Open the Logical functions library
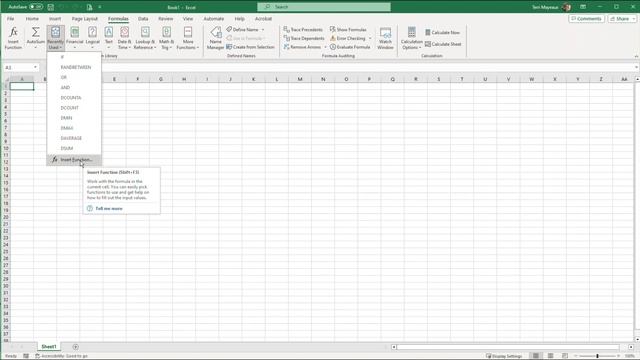The image size is (640, 360). point(93,38)
